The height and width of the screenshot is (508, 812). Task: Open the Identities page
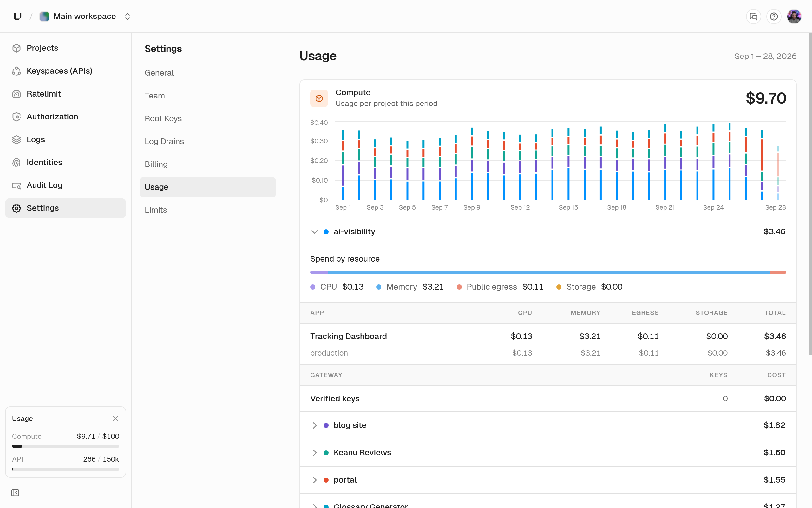pyautogui.click(x=65, y=163)
